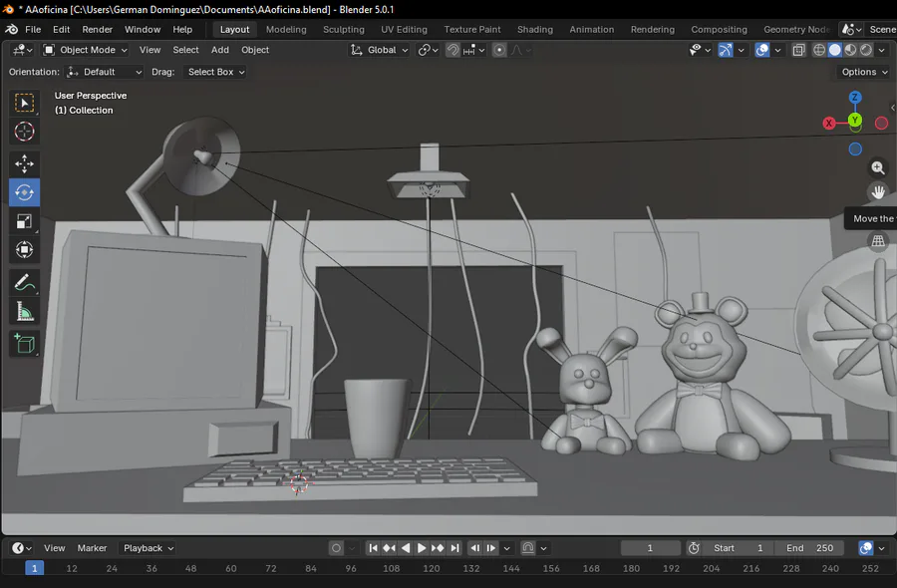
Task: Select the Scale tool
Action: click(x=24, y=221)
